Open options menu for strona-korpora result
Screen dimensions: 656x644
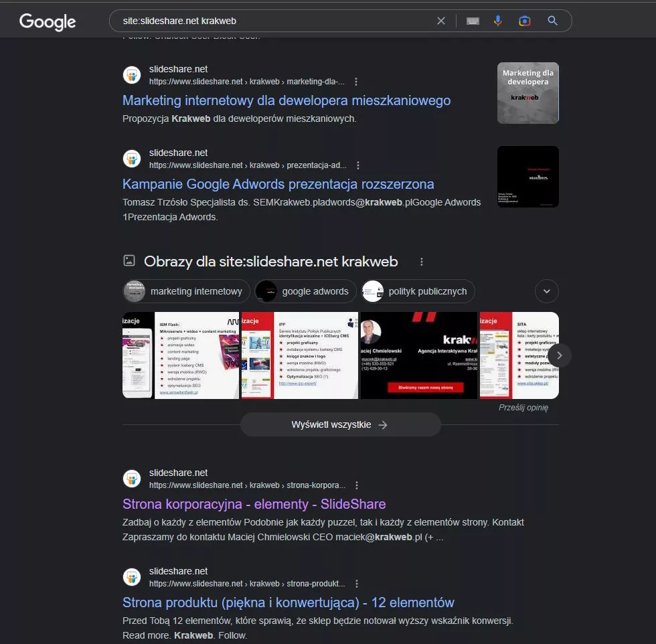[x=356, y=485]
